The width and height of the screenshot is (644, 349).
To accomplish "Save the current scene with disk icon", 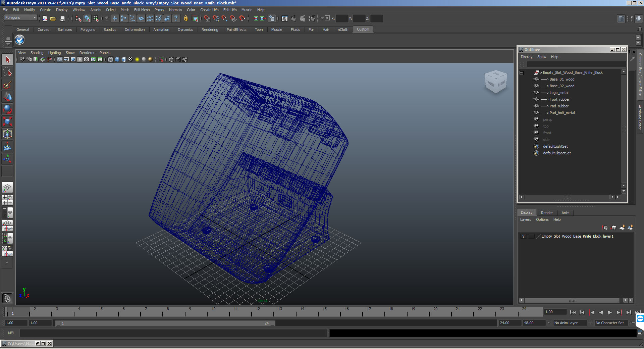I will tap(62, 18).
